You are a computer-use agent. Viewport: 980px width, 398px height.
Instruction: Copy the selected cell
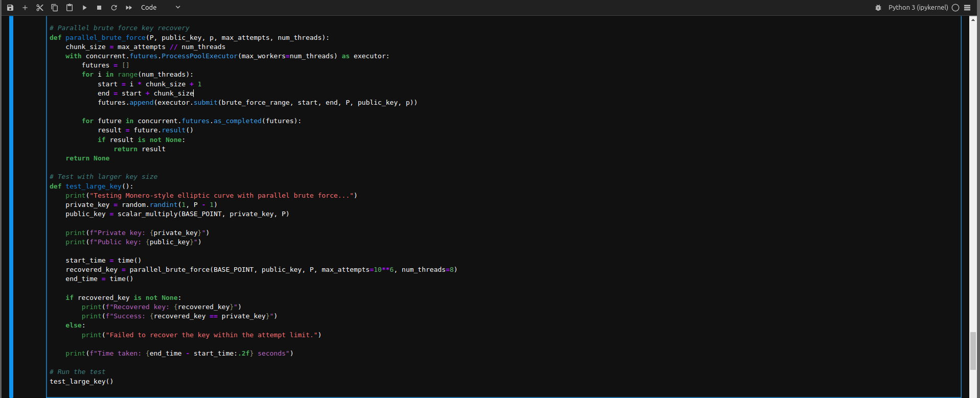pos(55,8)
